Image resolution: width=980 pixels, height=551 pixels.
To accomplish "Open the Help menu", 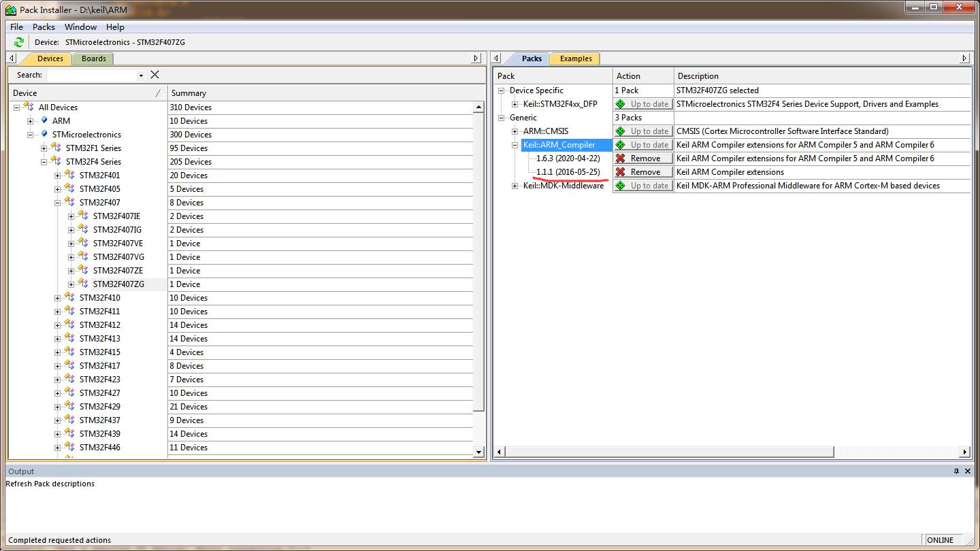I will click(115, 27).
